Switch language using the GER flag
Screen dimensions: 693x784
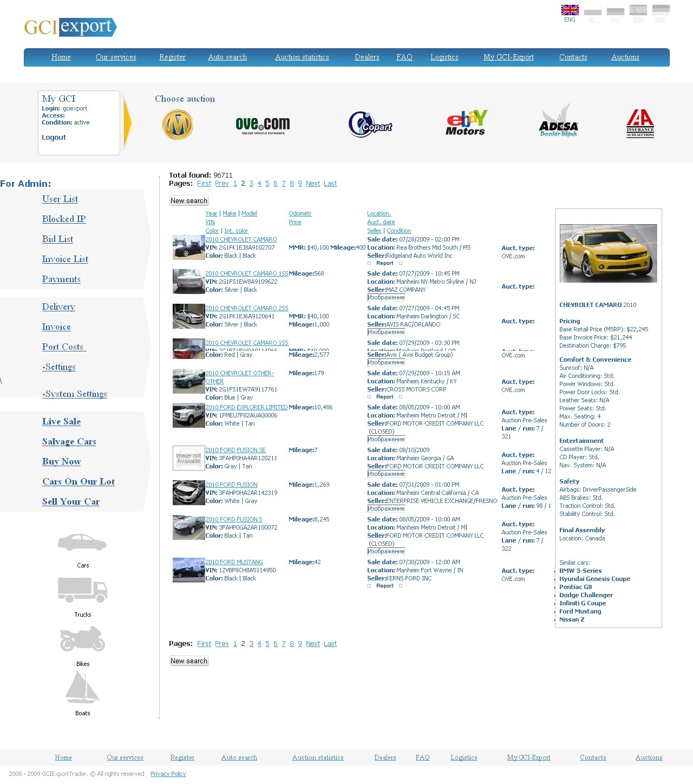pos(661,10)
